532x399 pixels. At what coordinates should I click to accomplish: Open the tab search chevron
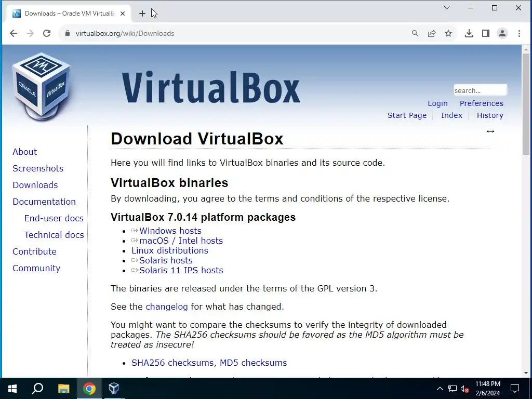click(x=447, y=8)
